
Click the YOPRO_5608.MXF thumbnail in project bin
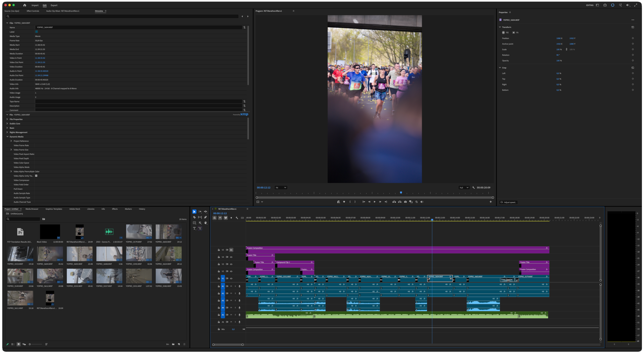coord(109,254)
